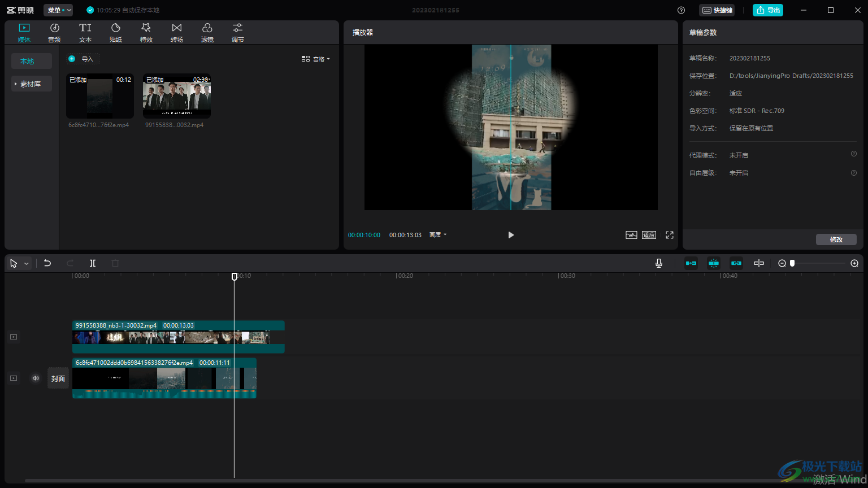
Task: Open the 快捷键 shortcuts button
Action: click(717, 10)
